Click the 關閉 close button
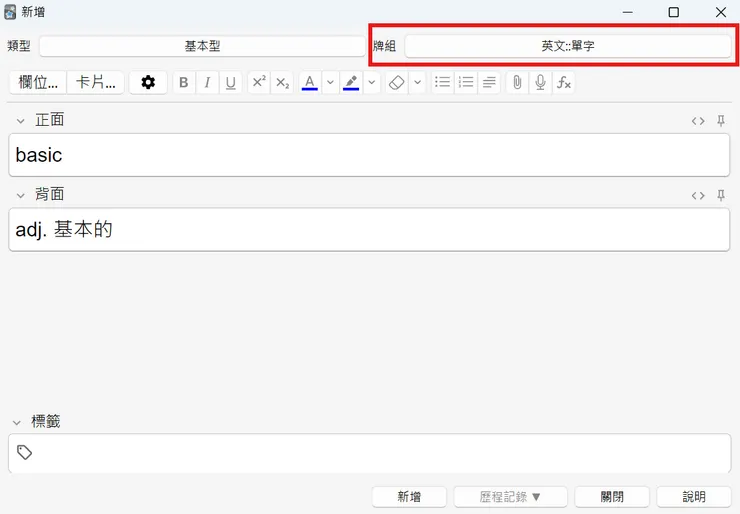740x514 pixels. [x=612, y=497]
